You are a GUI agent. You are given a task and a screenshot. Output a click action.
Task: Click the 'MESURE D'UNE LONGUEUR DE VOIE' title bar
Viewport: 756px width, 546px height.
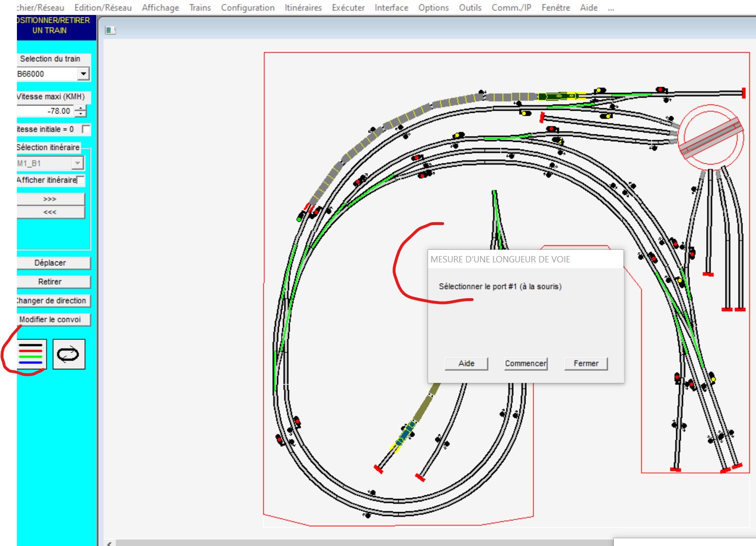click(x=526, y=259)
